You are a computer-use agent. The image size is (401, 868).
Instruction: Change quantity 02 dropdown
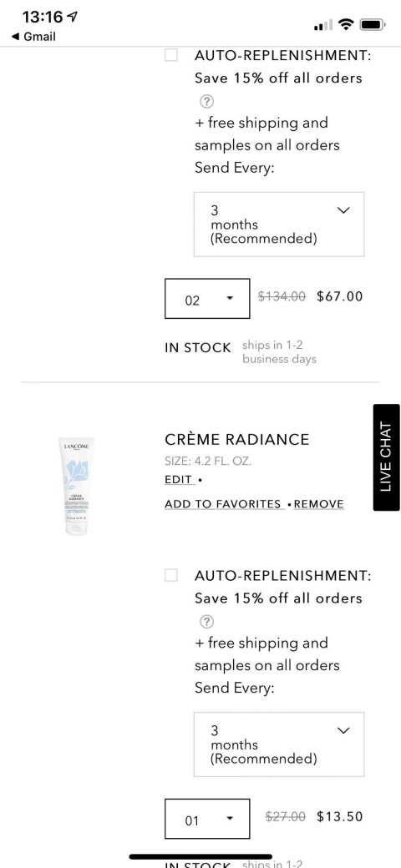(207, 299)
